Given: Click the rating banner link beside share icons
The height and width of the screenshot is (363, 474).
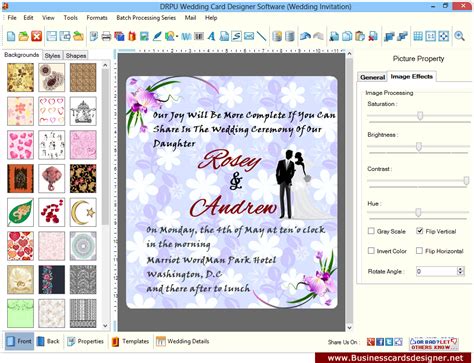Looking at the screenshot, I should click(x=434, y=343).
